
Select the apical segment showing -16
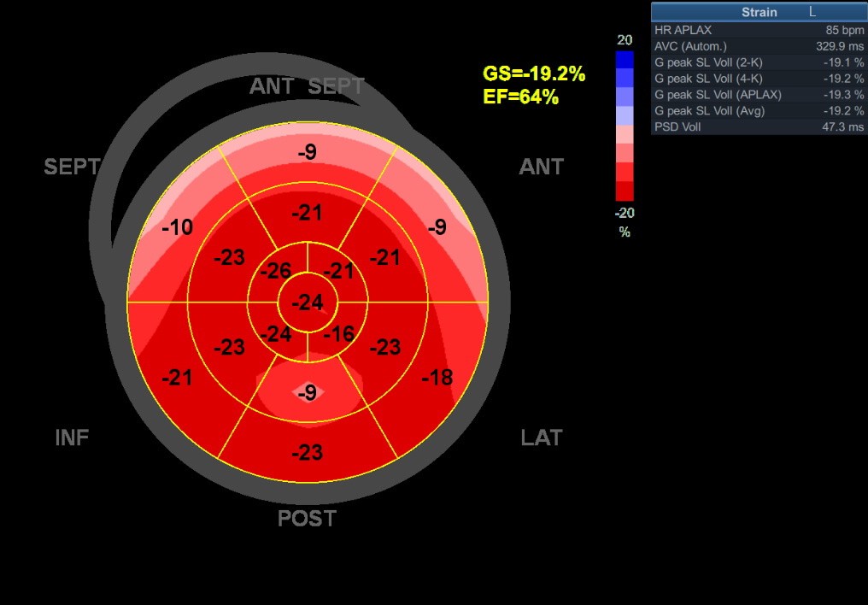point(339,334)
